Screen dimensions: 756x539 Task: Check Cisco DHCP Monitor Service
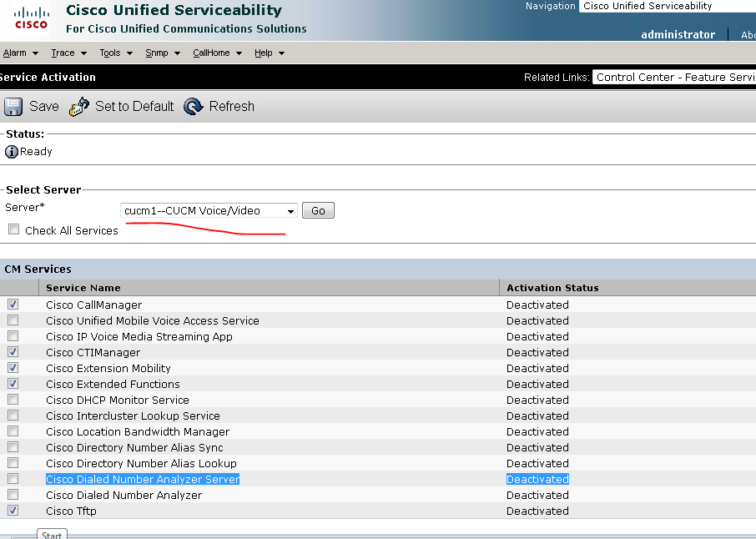click(x=13, y=400)
